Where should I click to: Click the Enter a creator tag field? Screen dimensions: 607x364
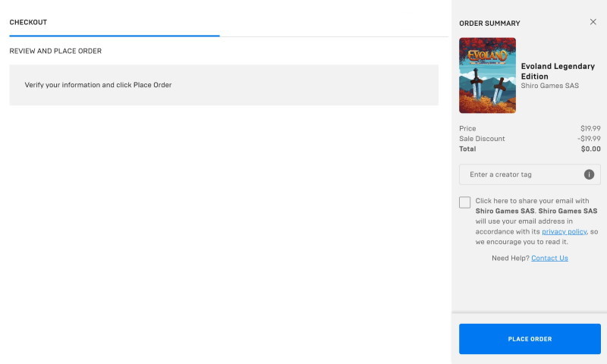pos(530,174)
